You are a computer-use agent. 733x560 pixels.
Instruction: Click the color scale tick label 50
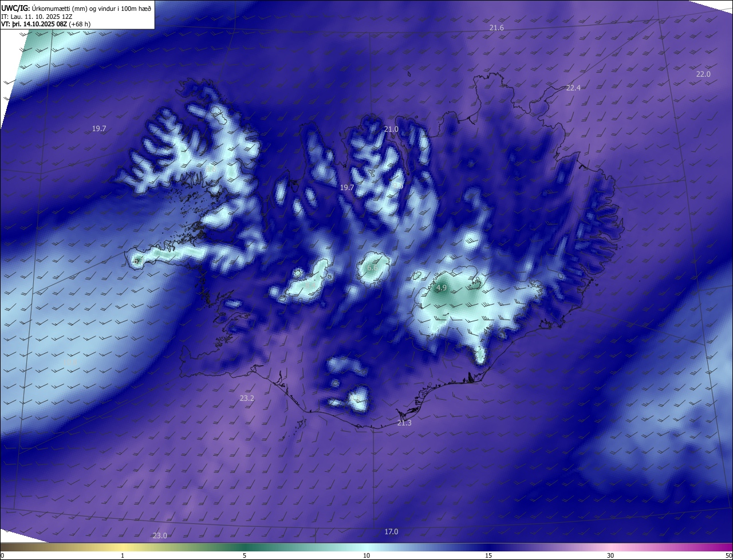pos(728,555)
